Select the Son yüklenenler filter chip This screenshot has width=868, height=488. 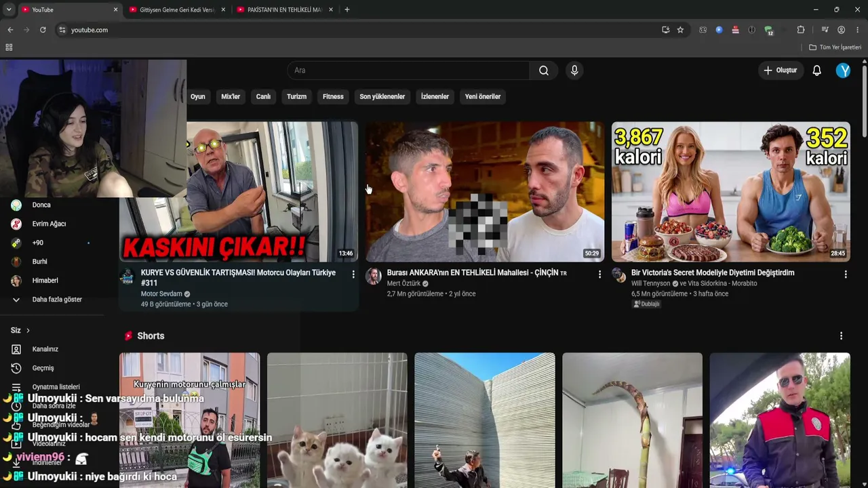382,97
